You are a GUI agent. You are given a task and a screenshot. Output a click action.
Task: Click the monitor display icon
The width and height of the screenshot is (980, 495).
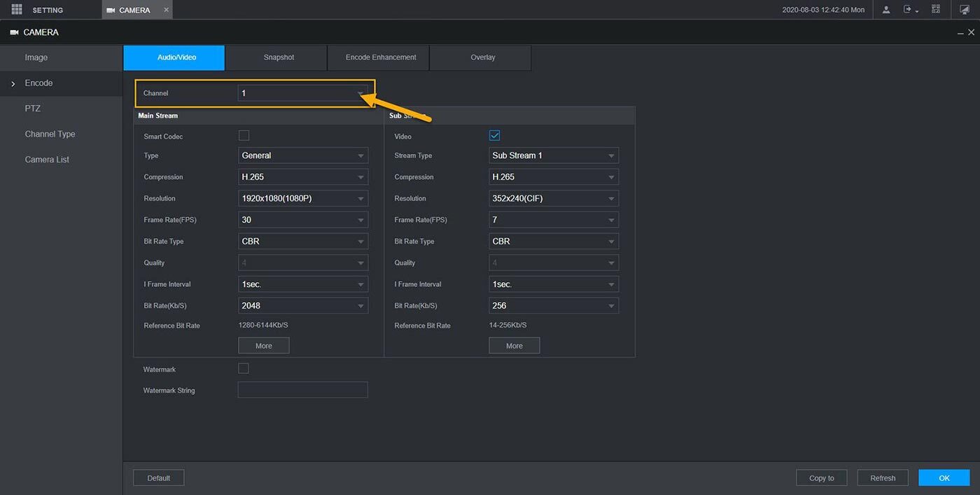tap(965, 10)
